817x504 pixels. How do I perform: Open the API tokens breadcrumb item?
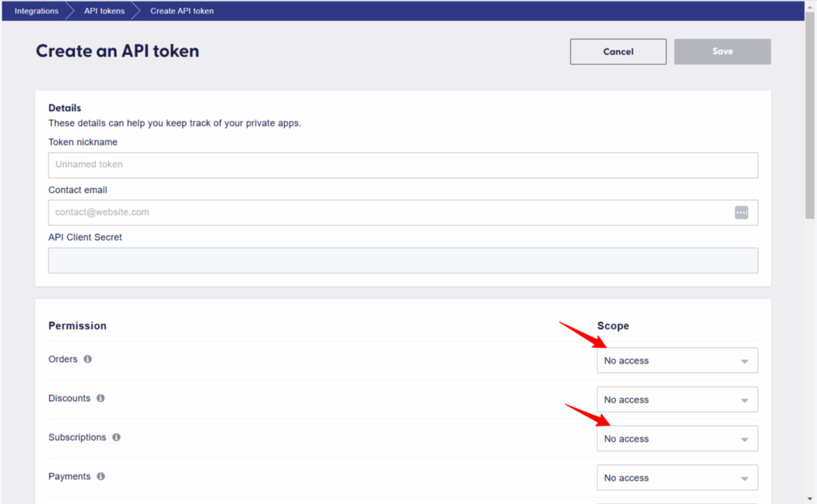(104, 10)
